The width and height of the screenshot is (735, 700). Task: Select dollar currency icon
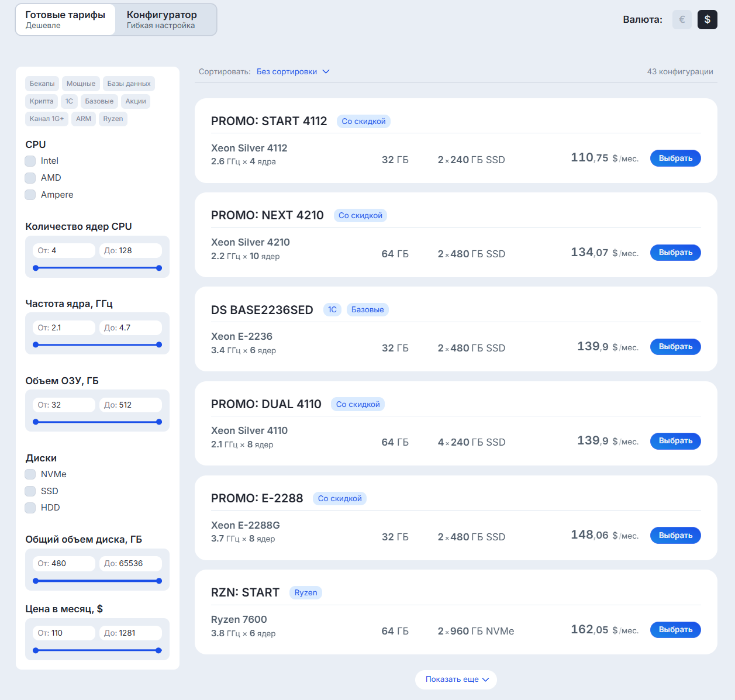(x=707, y=19)
